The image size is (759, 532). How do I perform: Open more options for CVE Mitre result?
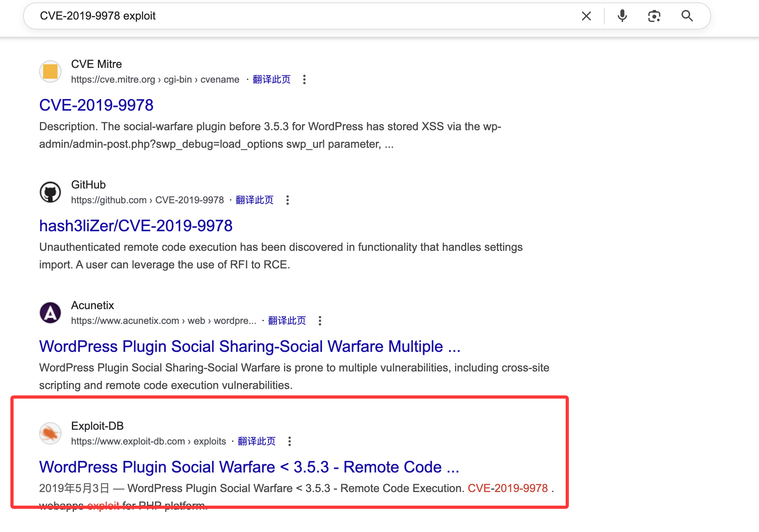(304, 79)
